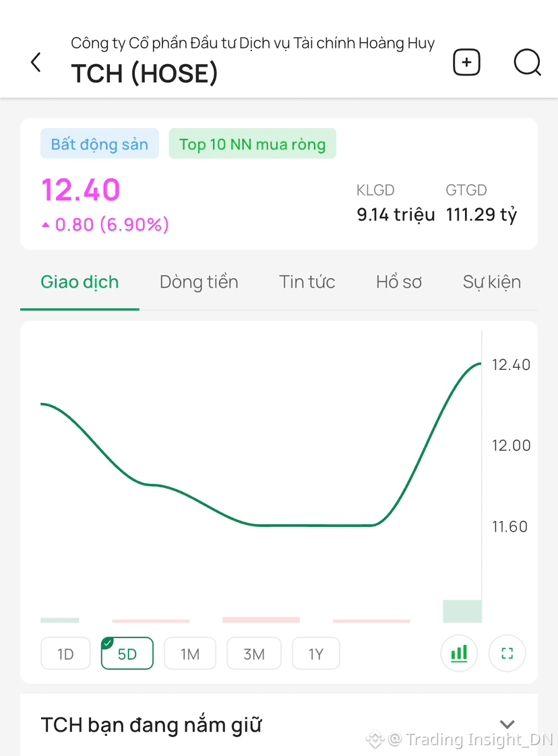558x756 pixels.
Task: Click the GTGD 111.29 tỷ value
Action: [x=480, y=214]
